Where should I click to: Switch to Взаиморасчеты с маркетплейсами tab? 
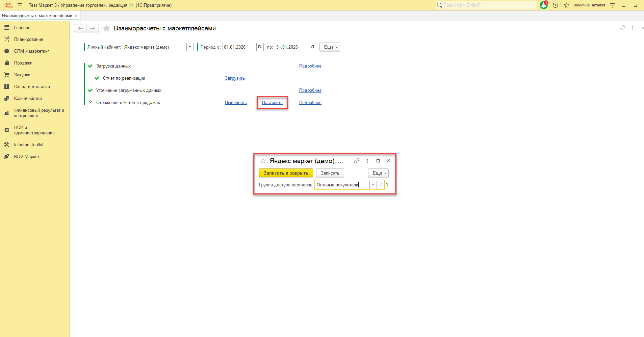point(37,16)
